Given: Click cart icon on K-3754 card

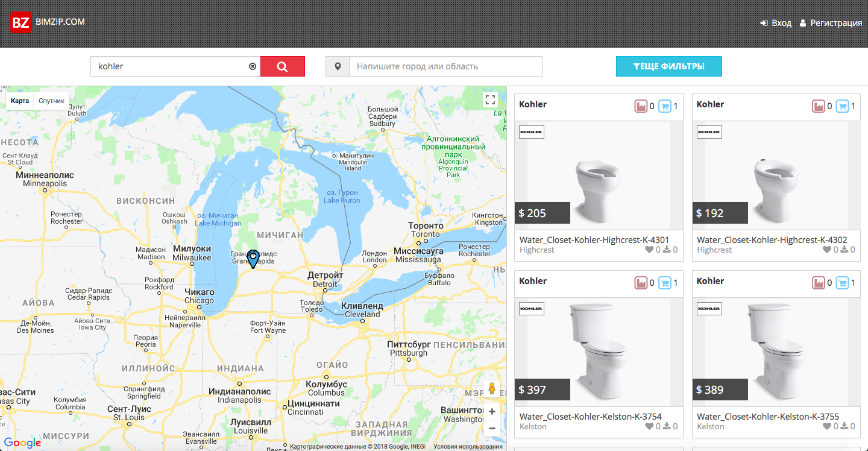Looking at the screenshot, I should click(x=664, y=283).
